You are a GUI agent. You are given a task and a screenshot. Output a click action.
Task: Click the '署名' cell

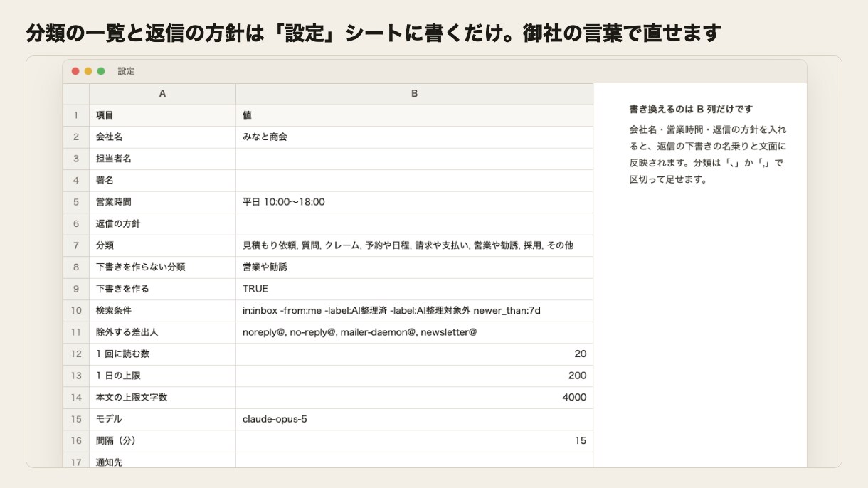click(162, 181)
